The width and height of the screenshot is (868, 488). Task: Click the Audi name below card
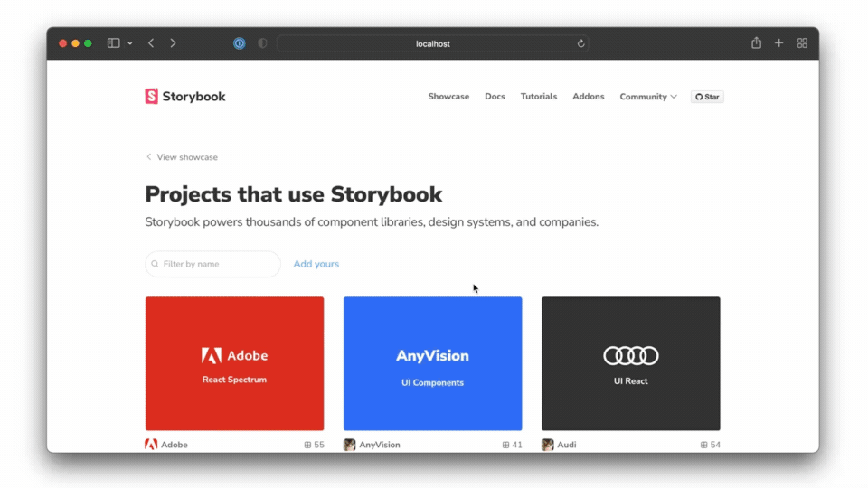(x=567, y=445)
